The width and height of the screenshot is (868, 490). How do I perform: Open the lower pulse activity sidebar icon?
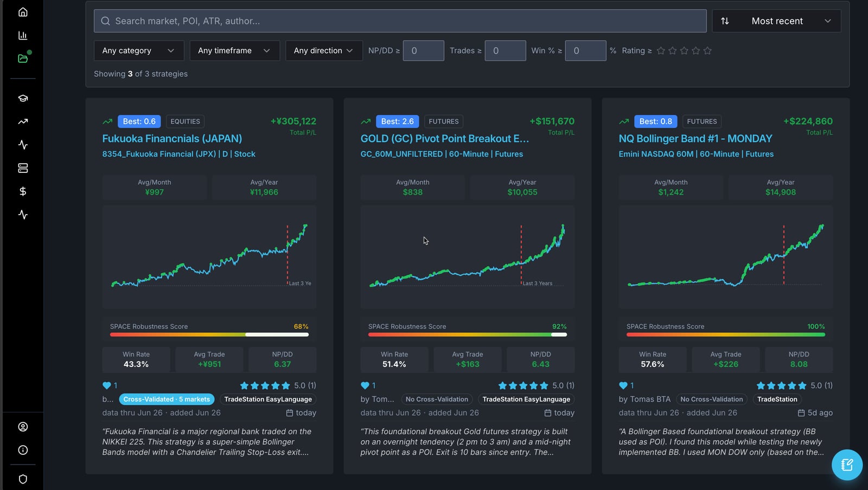tap(23, 215)
